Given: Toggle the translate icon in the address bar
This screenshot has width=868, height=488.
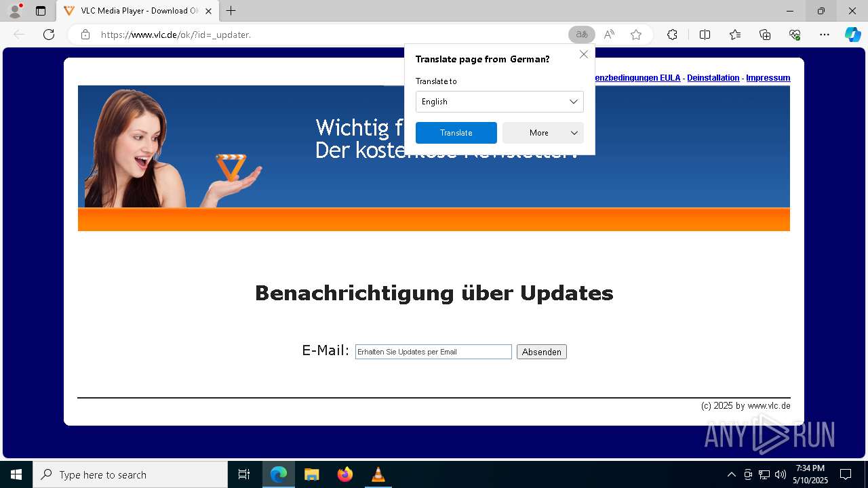Looking at the screenshot, I should pos(581,35).
